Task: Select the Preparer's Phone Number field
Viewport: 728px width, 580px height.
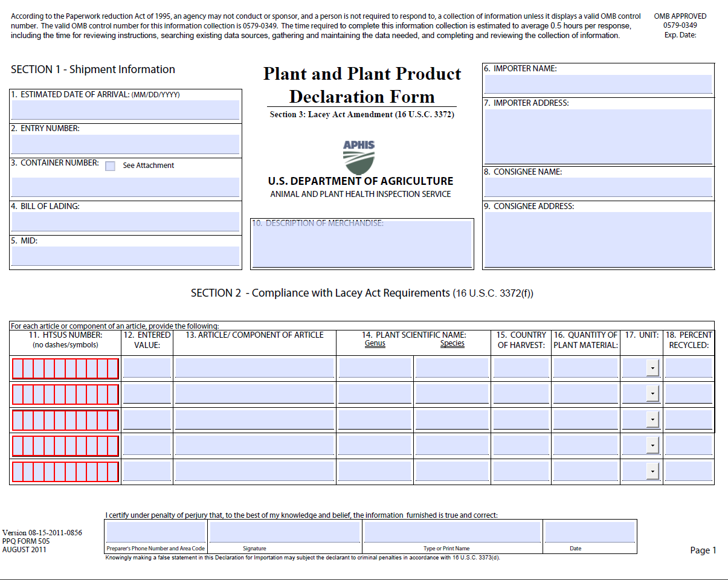Action: coord(156,532)
